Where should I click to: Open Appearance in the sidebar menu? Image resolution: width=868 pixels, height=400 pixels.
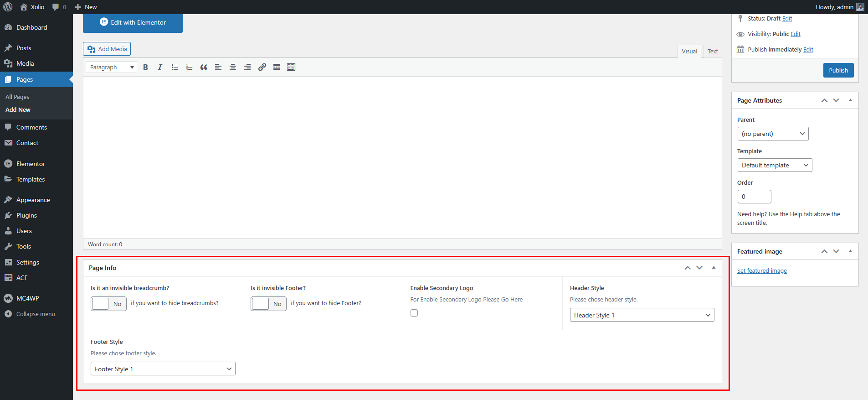click(33, 200)
